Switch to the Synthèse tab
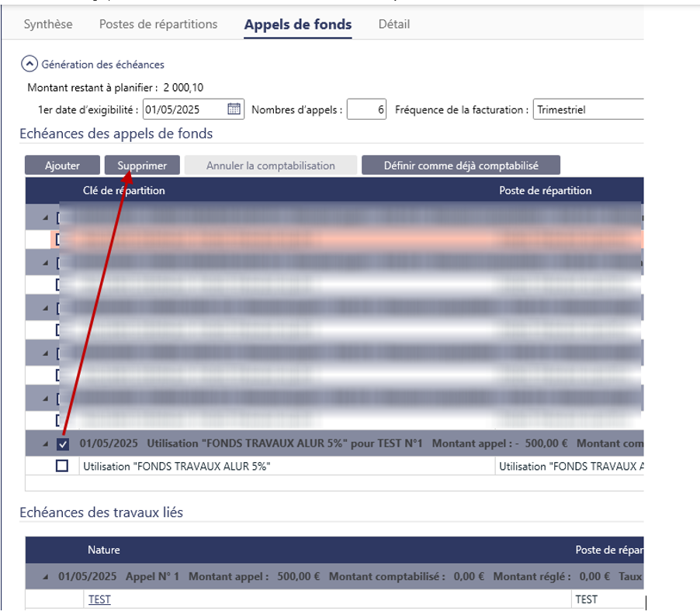 click(x=48, y=24)
